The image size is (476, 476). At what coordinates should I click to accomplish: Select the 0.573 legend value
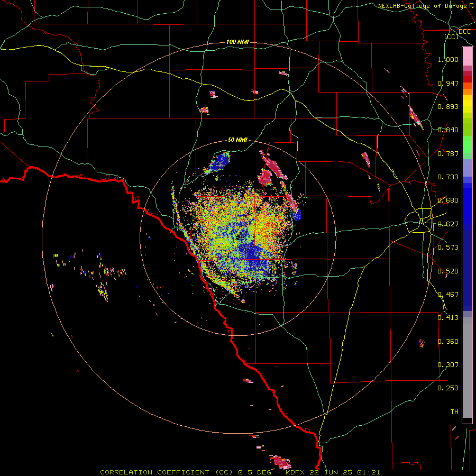click(448, 247)
